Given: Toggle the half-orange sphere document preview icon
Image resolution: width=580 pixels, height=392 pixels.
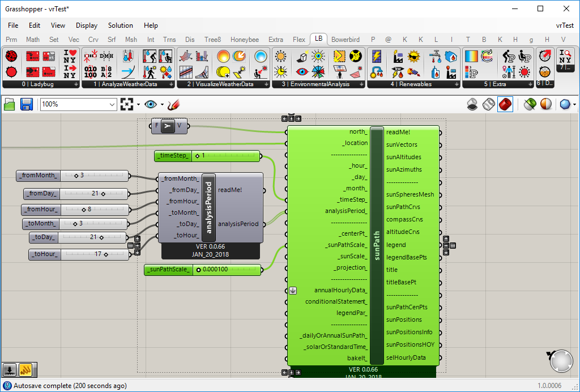Looking at the screenshot, I should tap(546, 105).
